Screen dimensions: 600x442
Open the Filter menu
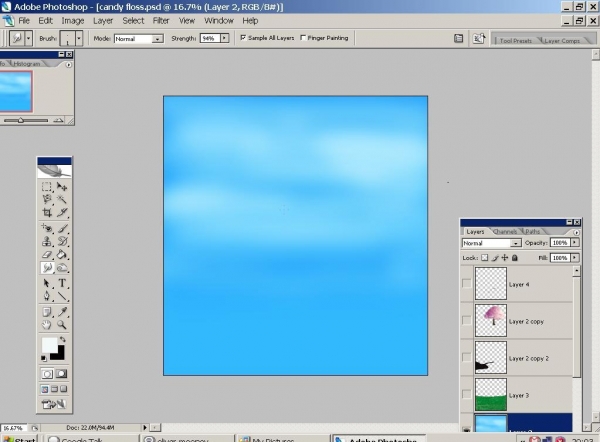(161, 21)
